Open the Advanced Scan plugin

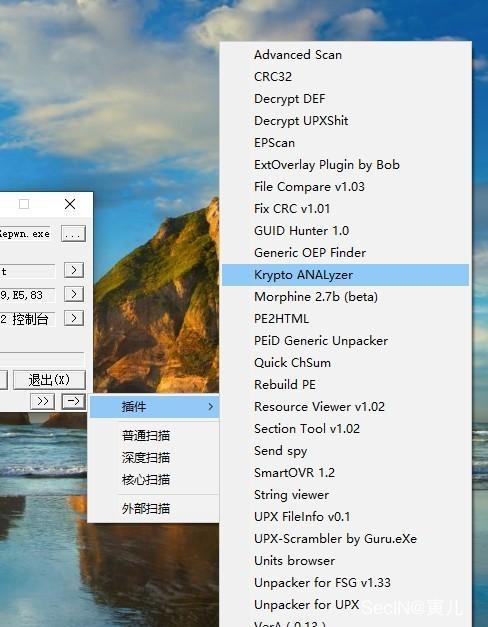click(x=345, y=55)
